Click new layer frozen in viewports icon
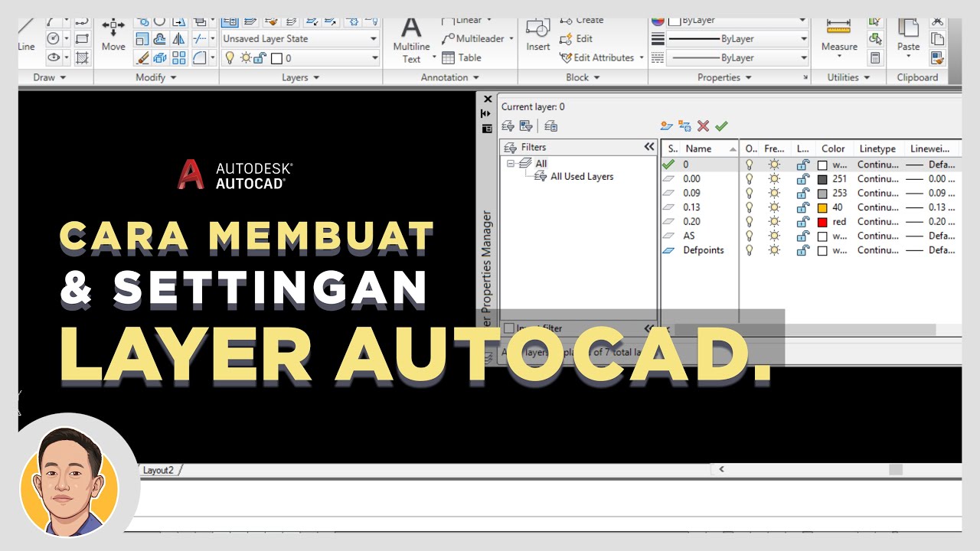980x551 pixels. point(684,126)
